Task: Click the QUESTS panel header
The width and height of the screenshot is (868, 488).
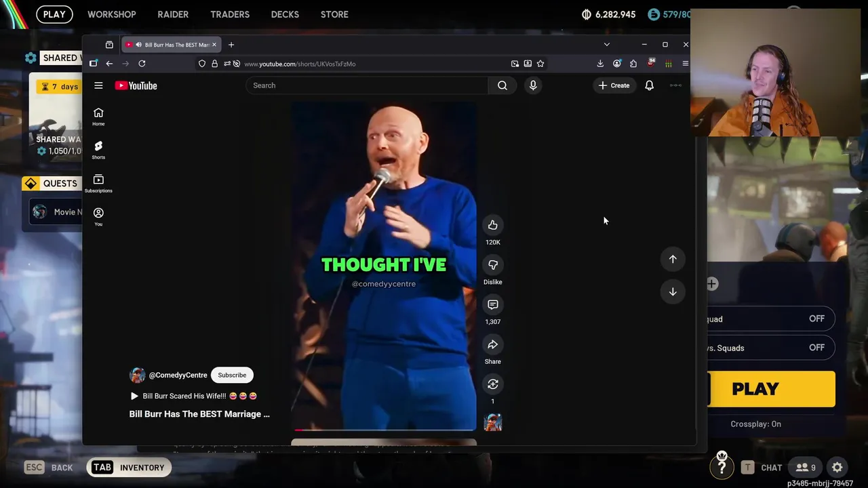Action: coord(52,183)
